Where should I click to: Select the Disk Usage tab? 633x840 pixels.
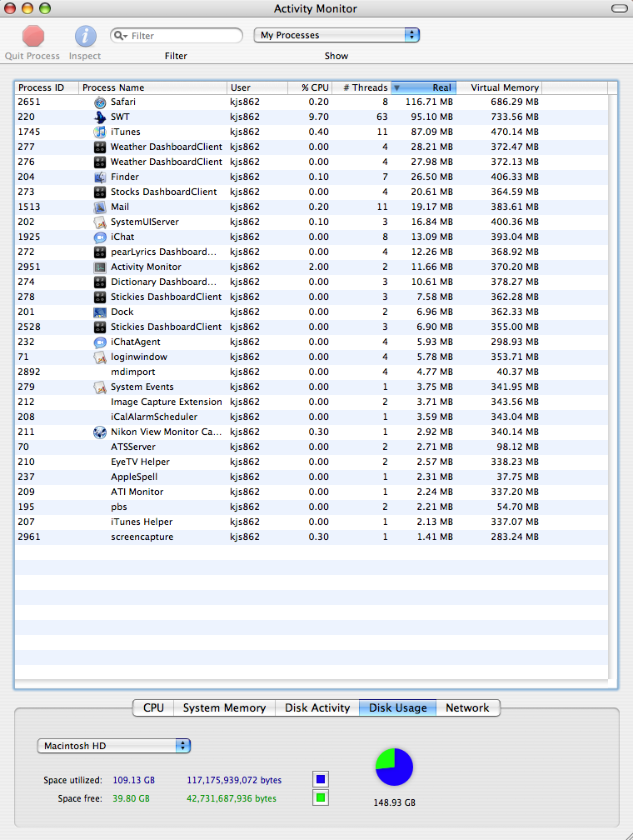pyautogui.click(x=398, y=707)
